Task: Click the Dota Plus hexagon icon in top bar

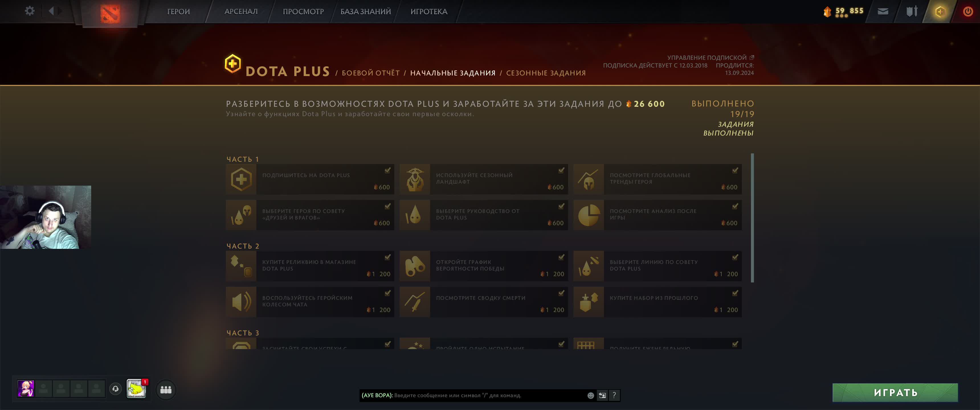Action: [940, 11]
